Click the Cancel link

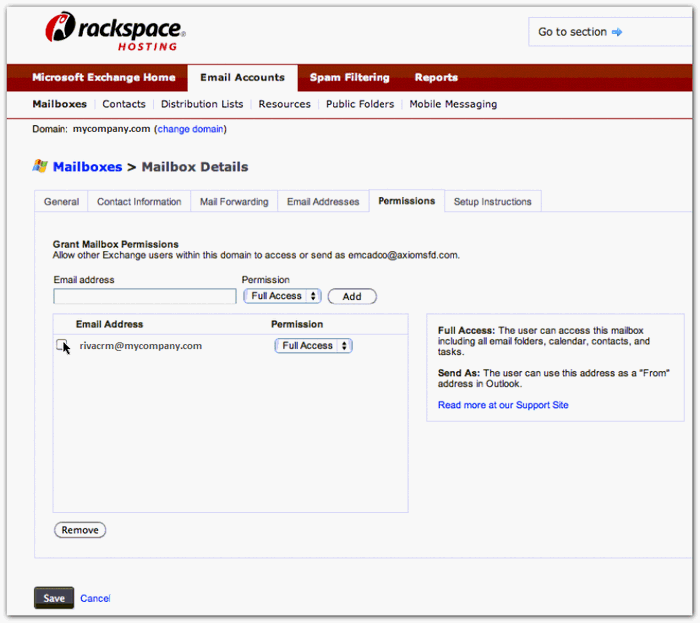[95, 598]
